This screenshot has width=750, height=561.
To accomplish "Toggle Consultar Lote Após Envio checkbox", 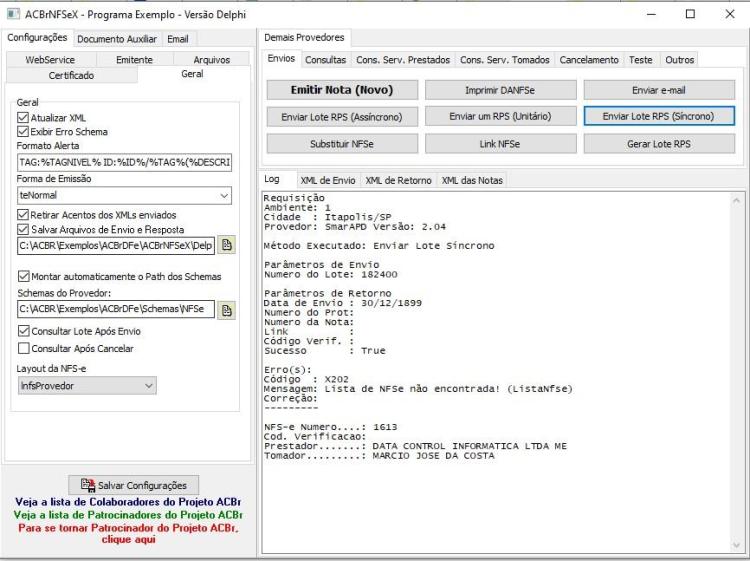I will click(x=23, y=331).
